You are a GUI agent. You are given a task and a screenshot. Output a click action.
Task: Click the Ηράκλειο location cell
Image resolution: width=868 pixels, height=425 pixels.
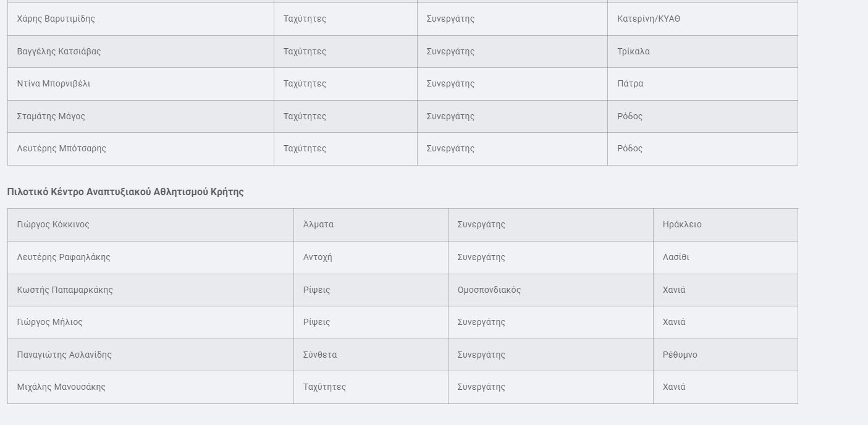point(682,225)
